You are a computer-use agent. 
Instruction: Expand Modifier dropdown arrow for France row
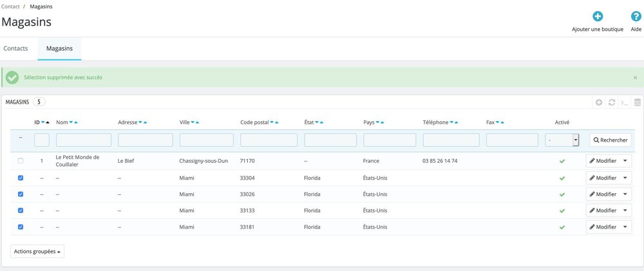(625, 161)
